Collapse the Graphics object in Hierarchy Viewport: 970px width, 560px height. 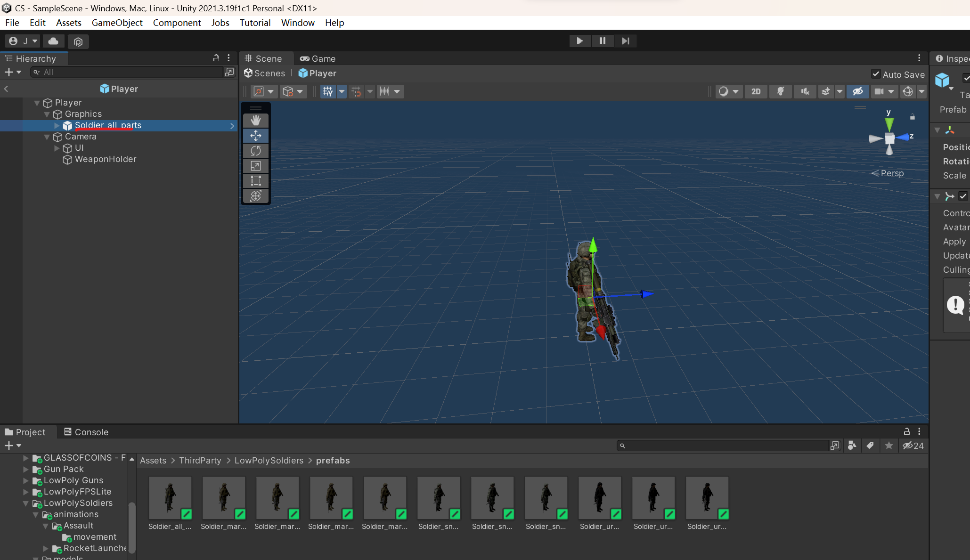(x=47, y=114)
